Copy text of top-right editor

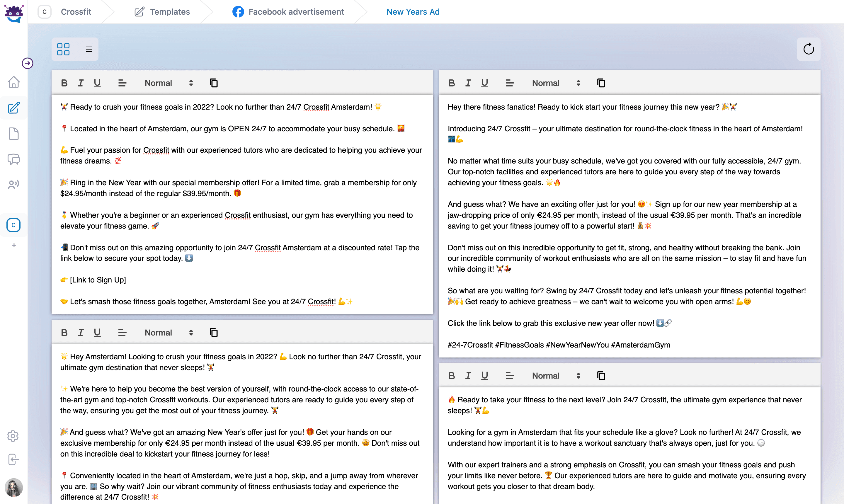tap(601, 83)
